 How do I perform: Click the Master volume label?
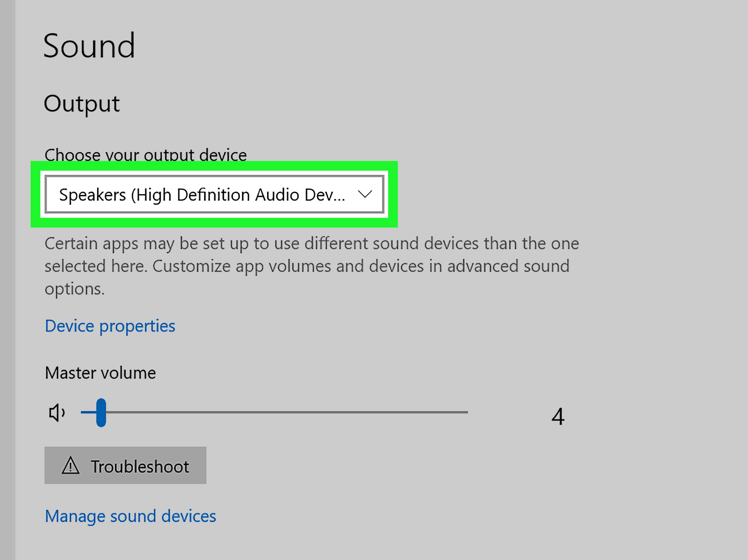pos(101,373)
